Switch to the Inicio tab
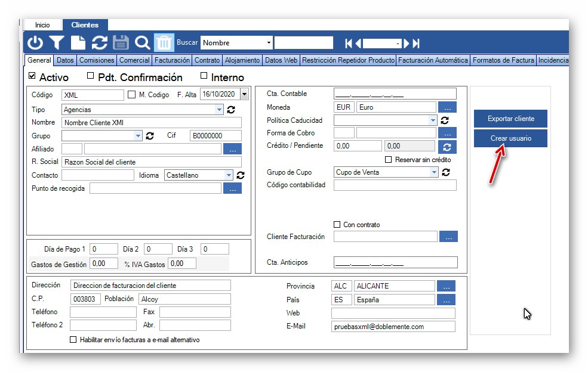 42,24
